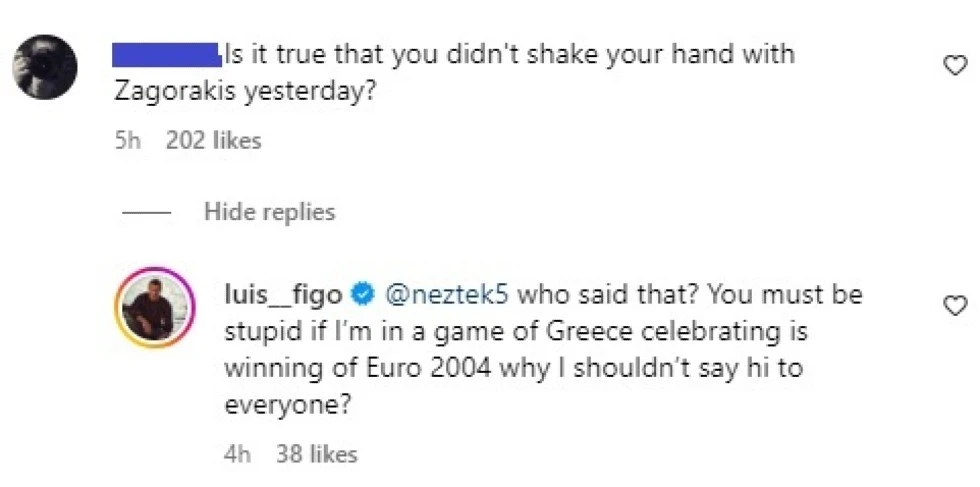View who gave the 38 likes
Viewport: 980px width, 487px height.
click(316, 454)
